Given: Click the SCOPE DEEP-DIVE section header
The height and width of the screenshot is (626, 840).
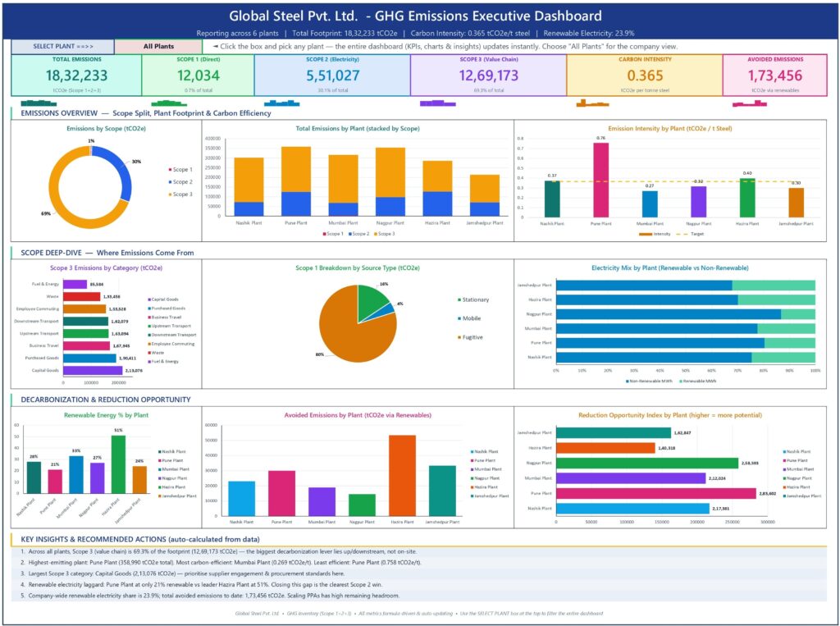Looking at the screenshot, I should [107, 253].
